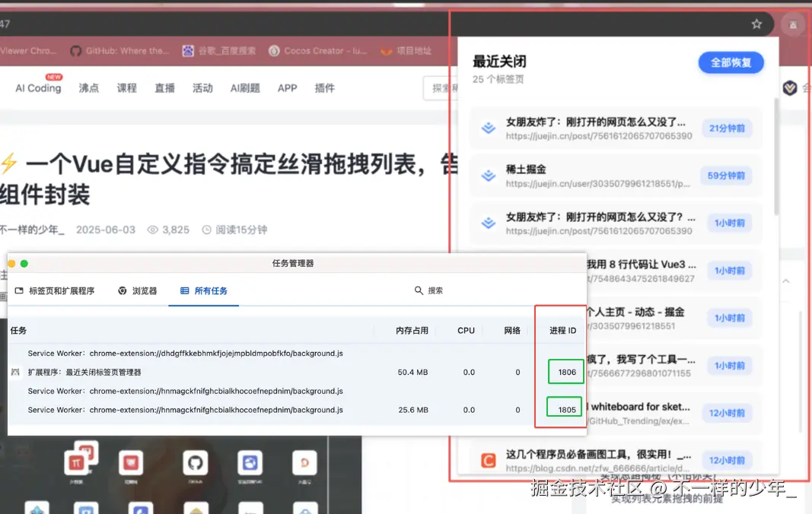Click the search magnifier icon in task manager
This screenshot has height=514, width=812.
pyautogui.click(x=419, y=290)
